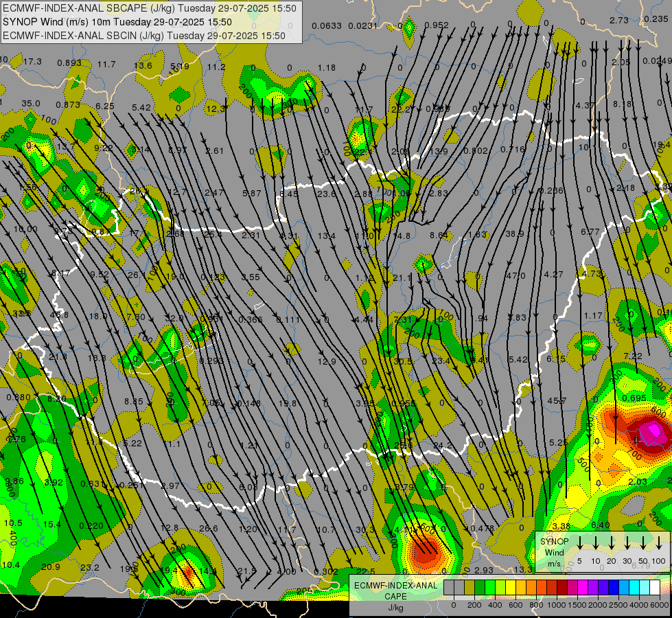Click the 5 m/s arrow in wind legend
Image resolution: width=672 pixels, height=618 pixels.
pyautogui.click(x=580, y=543)
